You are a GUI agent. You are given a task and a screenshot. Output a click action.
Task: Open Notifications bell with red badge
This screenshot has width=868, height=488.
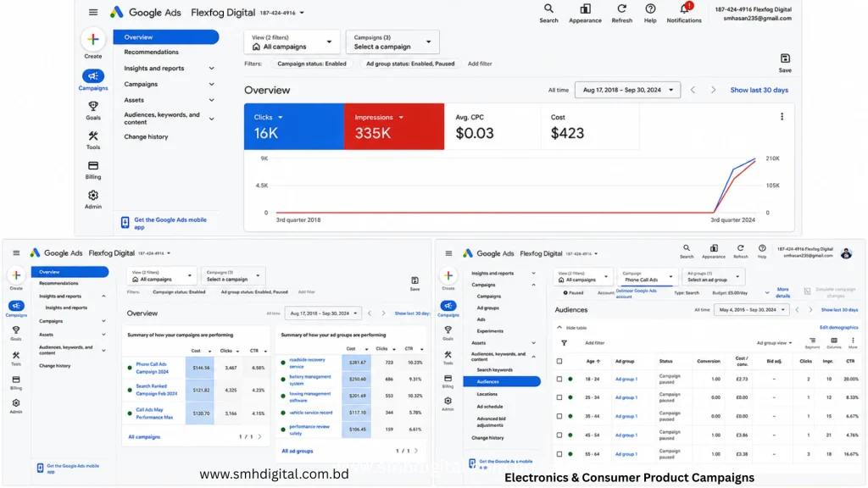pyautogui.click(x=685, y=8)
